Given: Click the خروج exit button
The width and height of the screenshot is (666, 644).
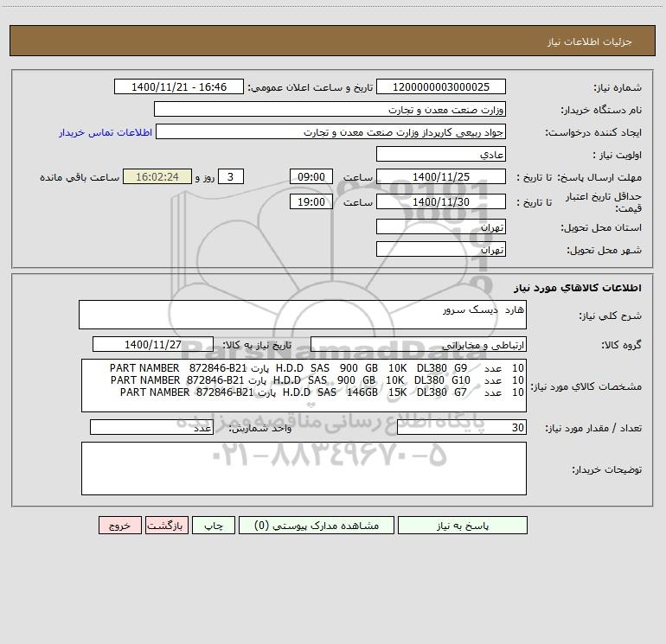Looking at the screenshot, I should pyautogui.click(x=119, y=525).
